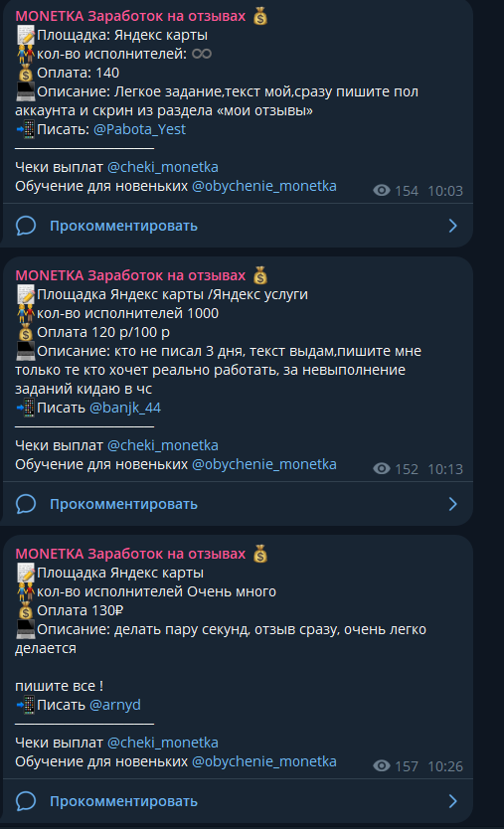Click the eye views icon showing 157
504x829 pixels.
[x=382, y=765]
